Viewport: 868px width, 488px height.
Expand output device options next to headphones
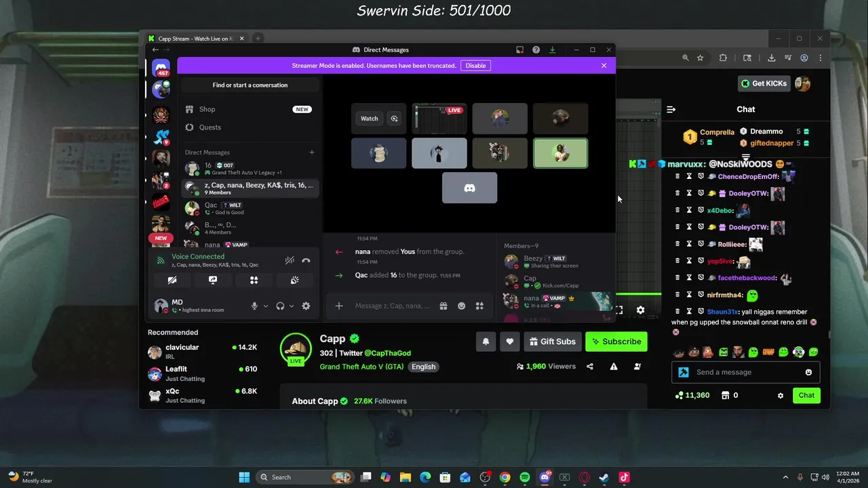tap(292, 306)
